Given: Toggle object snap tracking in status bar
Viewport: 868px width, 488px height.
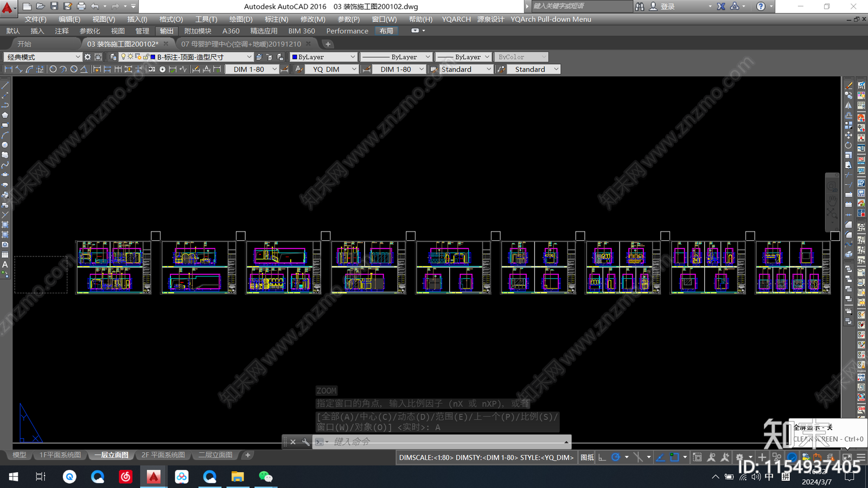Looking at the screenshot, I should 660,458.
